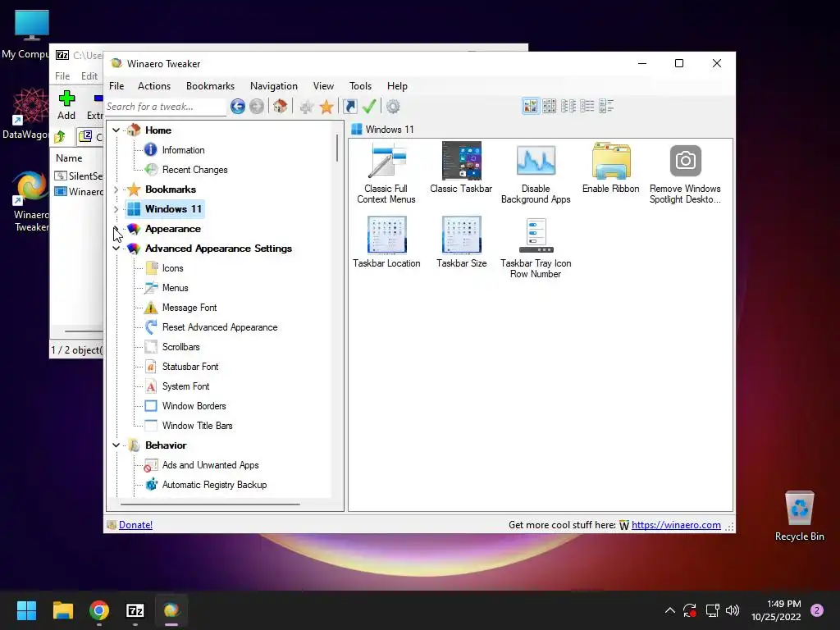840x630 pixels.
Task: Select Reset Advanced Appearance item
Action: tap(220, 327)
